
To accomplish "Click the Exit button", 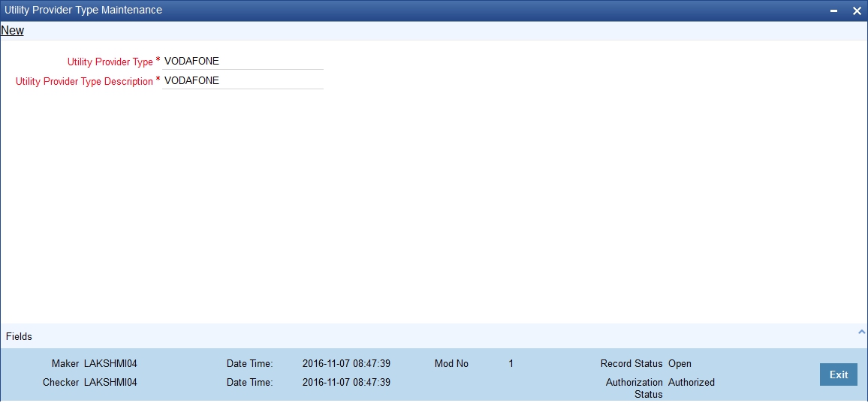I will 838,374.
